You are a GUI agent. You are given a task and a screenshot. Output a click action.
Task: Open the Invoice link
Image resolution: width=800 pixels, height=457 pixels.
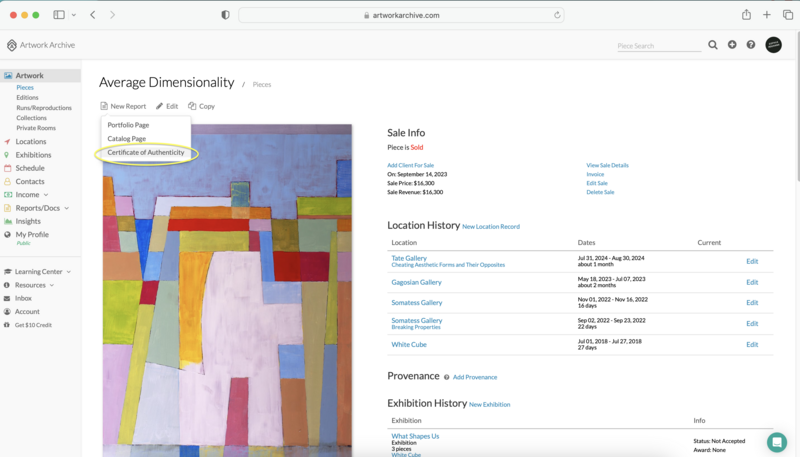pyautogui.click(x=595, y=174)
